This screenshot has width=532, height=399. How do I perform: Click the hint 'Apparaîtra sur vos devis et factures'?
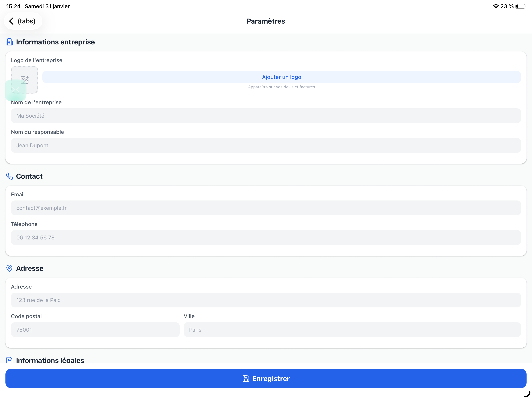(x=281, y=87)
